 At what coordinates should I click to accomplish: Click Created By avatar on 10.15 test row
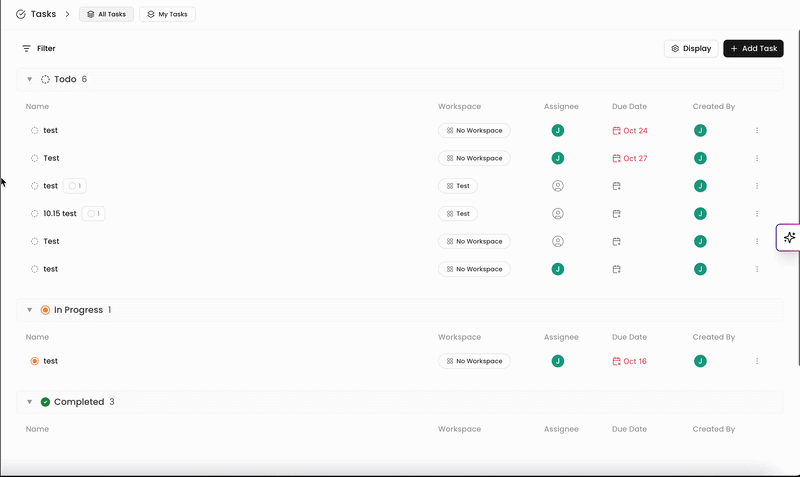[x=700, y=214]
